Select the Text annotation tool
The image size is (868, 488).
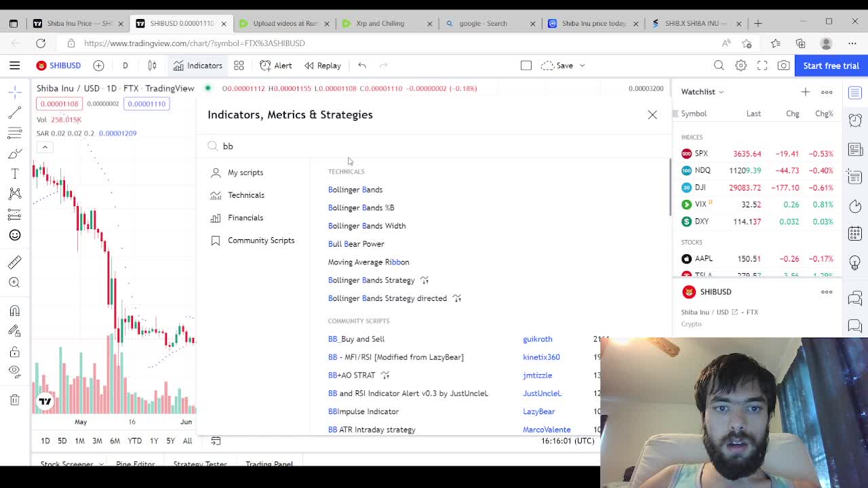14,174
